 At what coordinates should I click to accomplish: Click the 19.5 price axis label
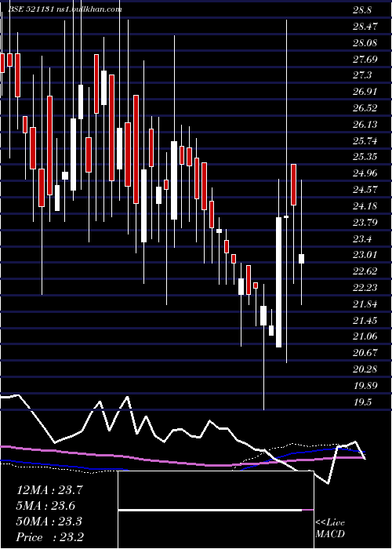[362, 402]
